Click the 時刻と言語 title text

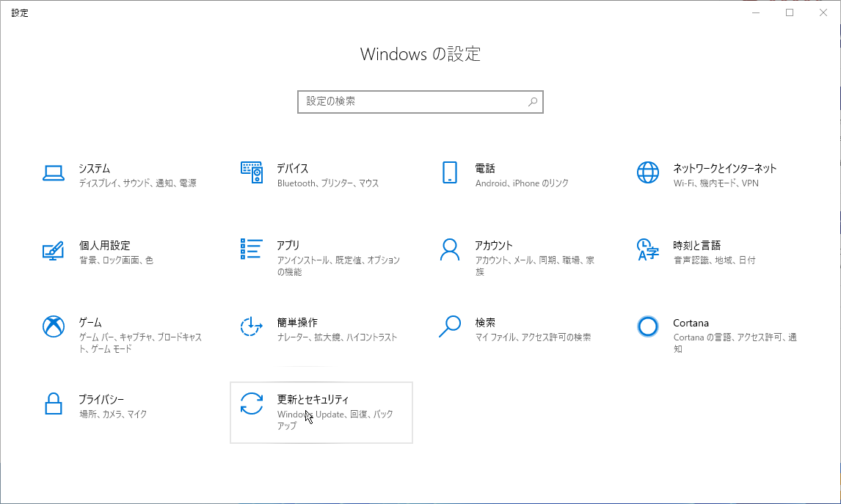pyautogui.click(x=696, y=246)
